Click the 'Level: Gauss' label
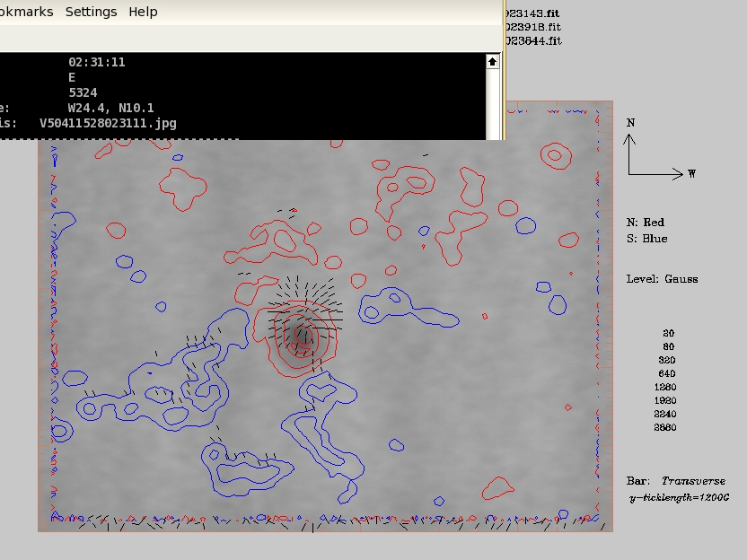This screenshot has width=747, height=560. tap(662, 279)
